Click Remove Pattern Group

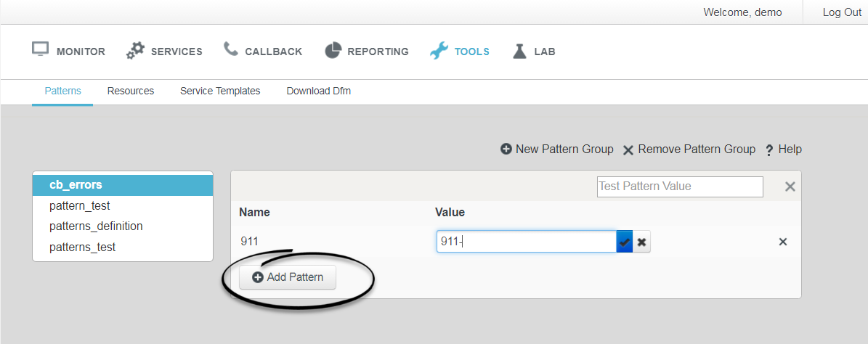click(x=689, y=150)
